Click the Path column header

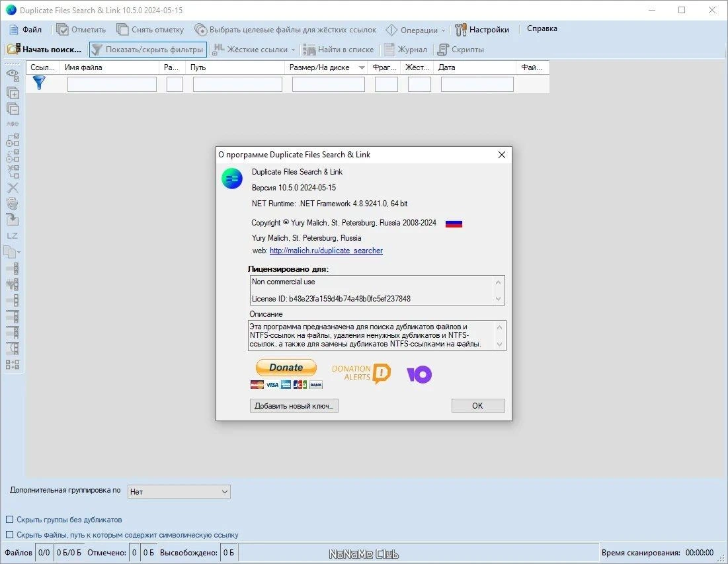pos(235,67)
